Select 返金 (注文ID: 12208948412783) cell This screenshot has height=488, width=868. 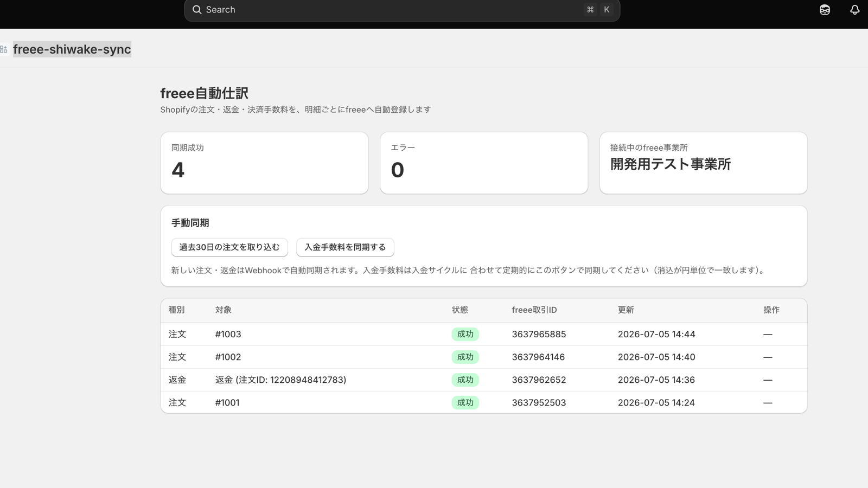coord(281,380)
